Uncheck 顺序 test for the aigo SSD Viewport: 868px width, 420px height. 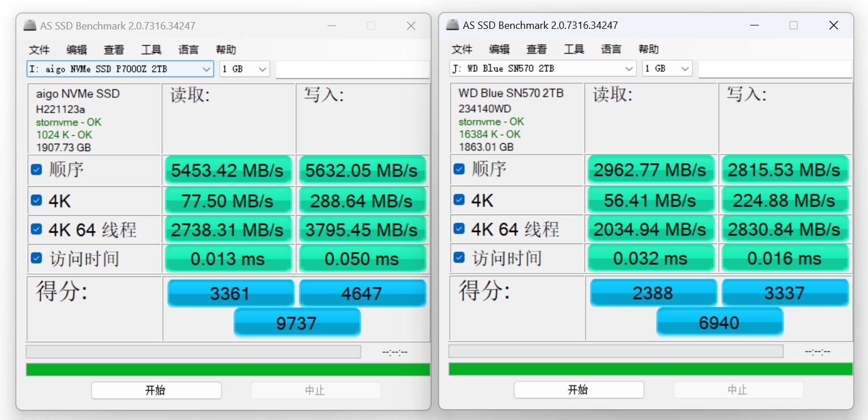(36, 168)
